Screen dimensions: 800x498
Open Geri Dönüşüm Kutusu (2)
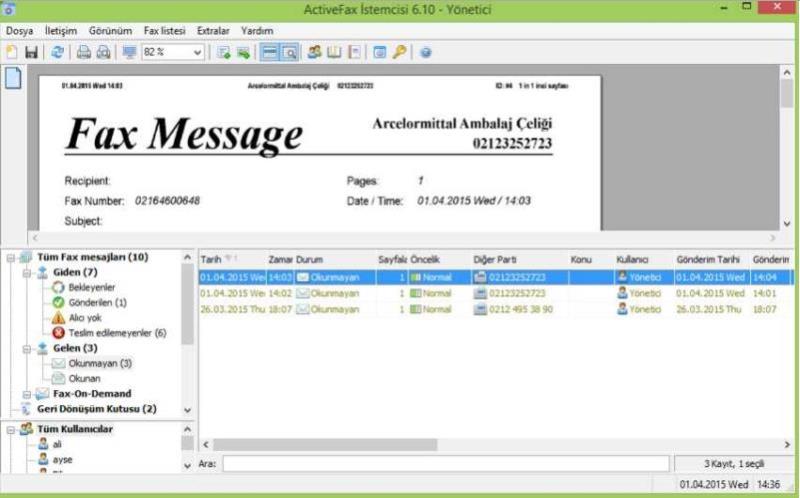coord(96,409)
